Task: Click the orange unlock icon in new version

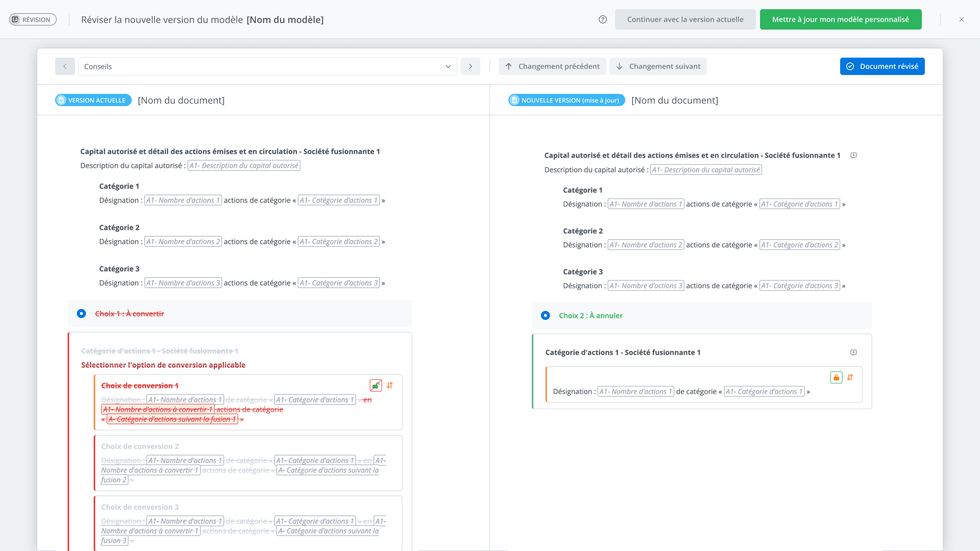Action: click(836, 377)
